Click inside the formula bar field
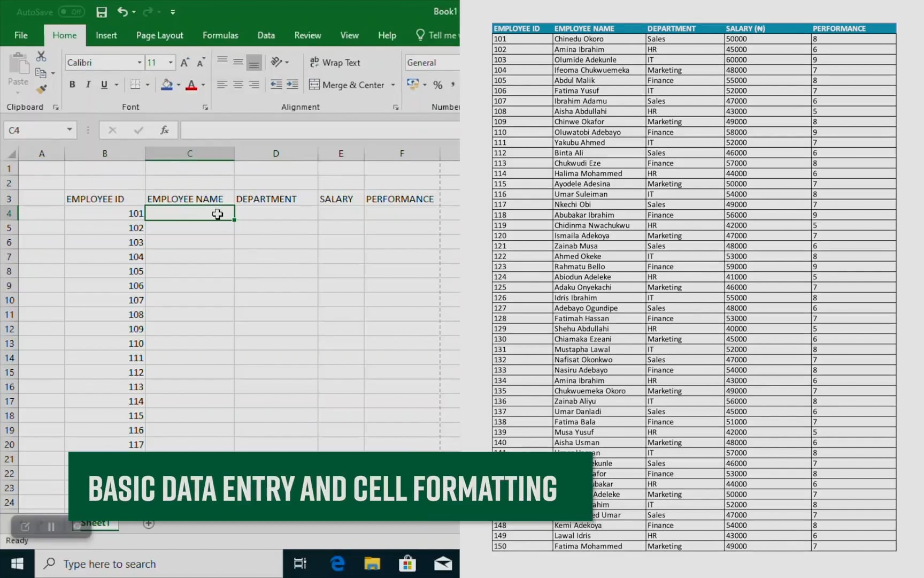924x578 pixels. (320, 130)
